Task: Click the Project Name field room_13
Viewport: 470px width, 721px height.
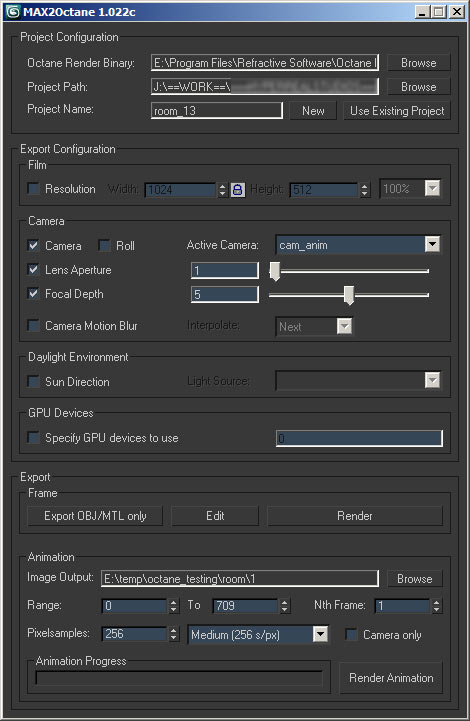Action: tap(217, 111)
